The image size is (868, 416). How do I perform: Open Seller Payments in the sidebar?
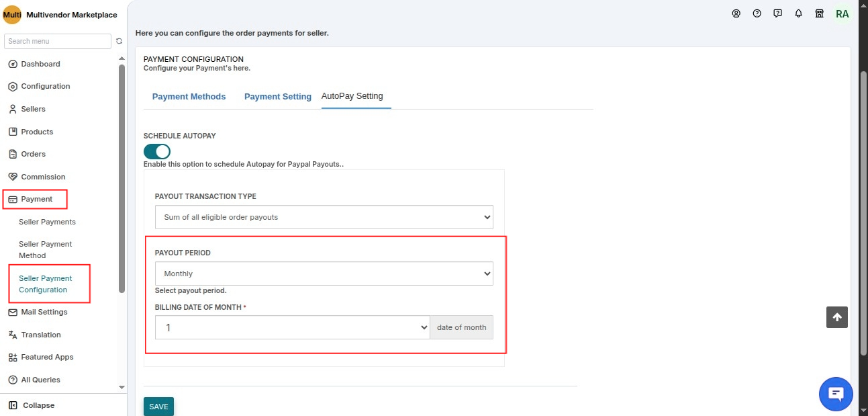47,222
